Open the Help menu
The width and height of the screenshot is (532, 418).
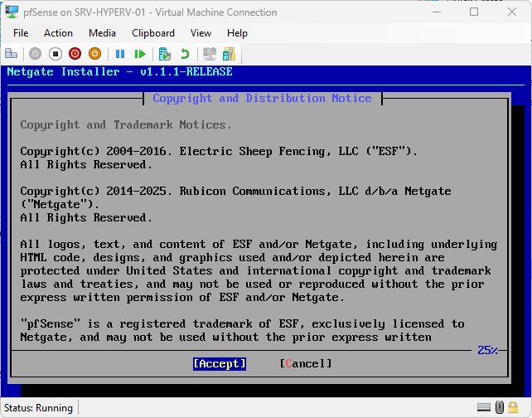coord(237,33)
